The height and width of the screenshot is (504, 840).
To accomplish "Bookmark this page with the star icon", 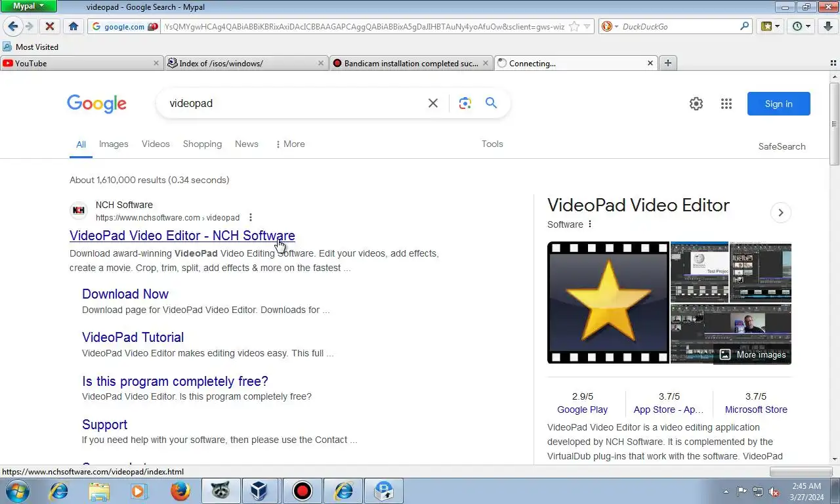I will click(x=574, y=27).
